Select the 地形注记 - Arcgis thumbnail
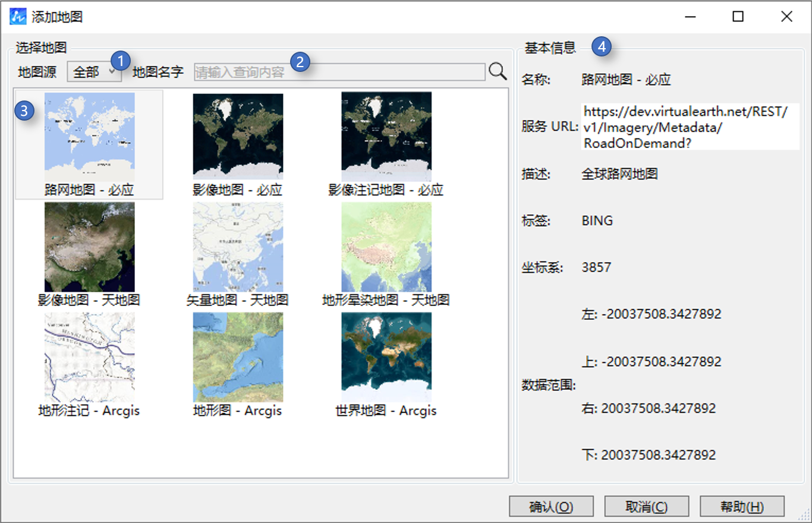Screen dimensions: 812x523 [x=90, y=357]
